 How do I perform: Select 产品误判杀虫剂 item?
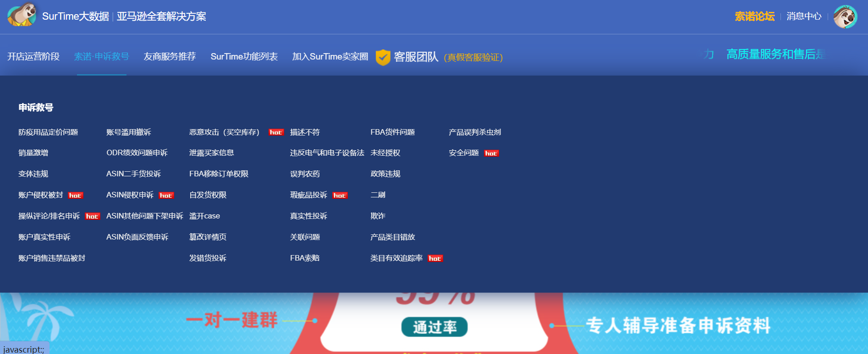click(475, 132)
